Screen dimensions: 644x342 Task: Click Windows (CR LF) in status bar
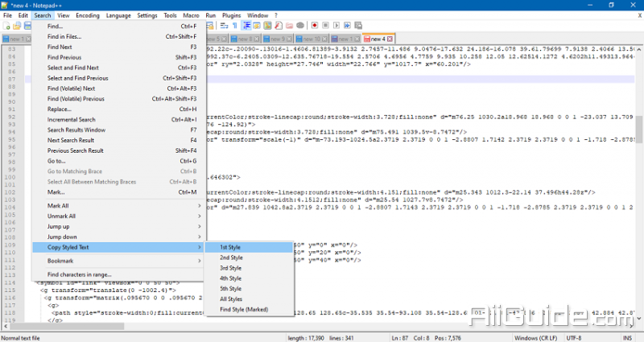point(536,338)
